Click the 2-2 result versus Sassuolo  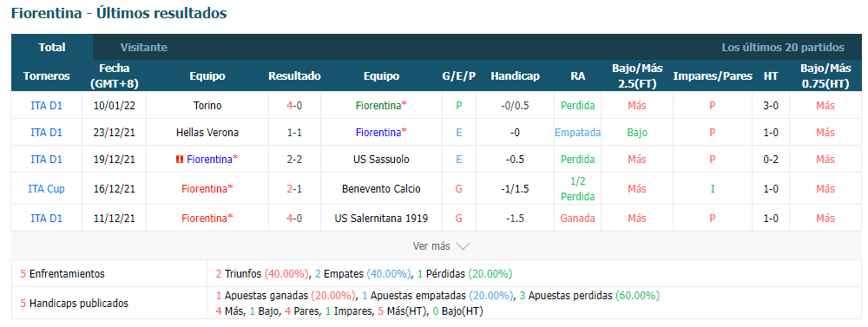coord(294,160)
